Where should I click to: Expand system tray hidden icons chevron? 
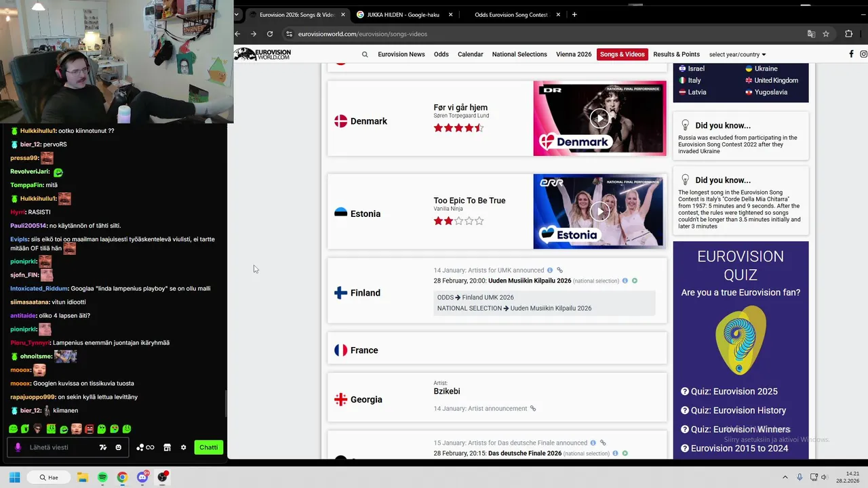pos(785,477)
